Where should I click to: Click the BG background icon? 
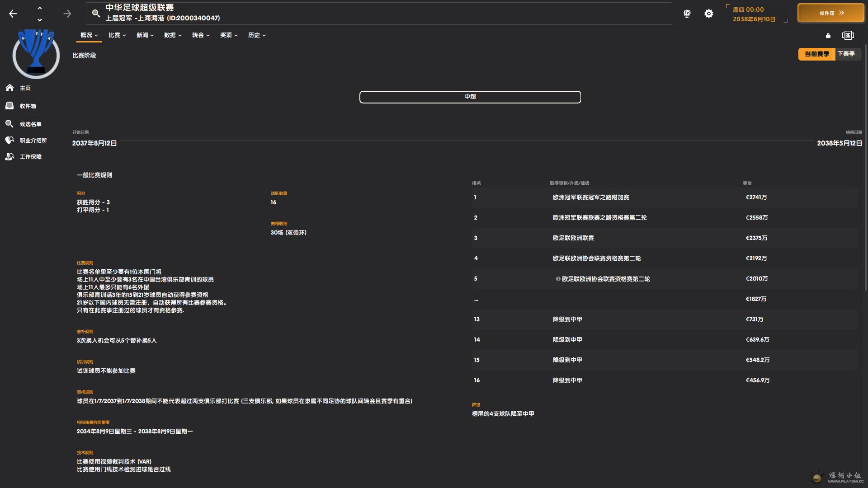[x=848, y=35]
